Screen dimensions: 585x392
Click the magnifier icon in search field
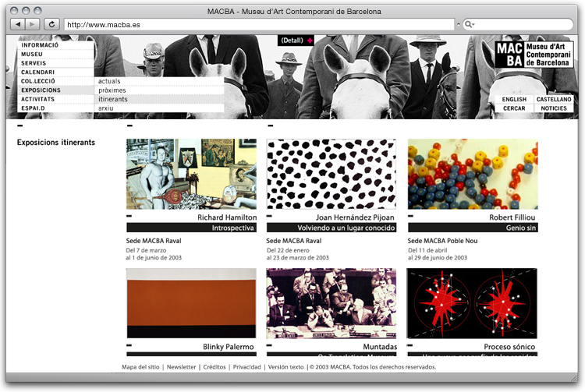(470, 25)
